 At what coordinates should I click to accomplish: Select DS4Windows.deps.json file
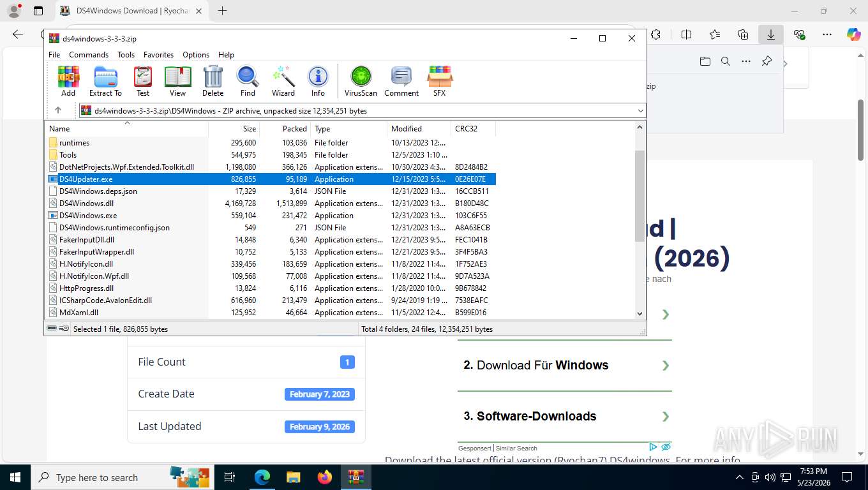tap(271, 191)
